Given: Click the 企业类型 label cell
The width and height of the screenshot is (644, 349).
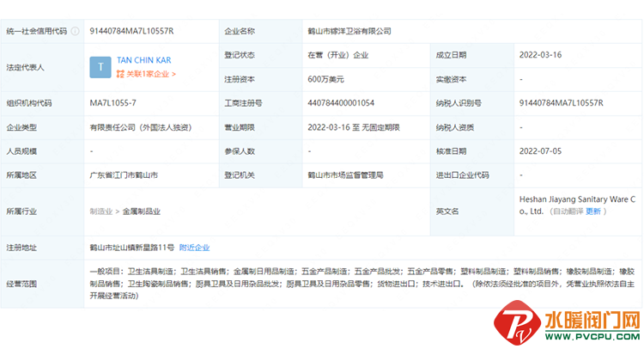Looking at the screenshot, I should [42, 127].
